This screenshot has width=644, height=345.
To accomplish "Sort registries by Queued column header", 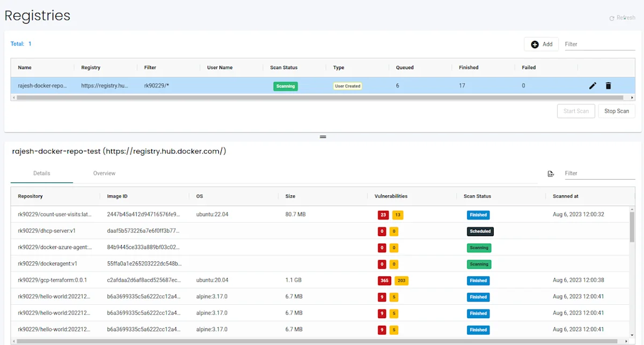I will click(405, 68).
